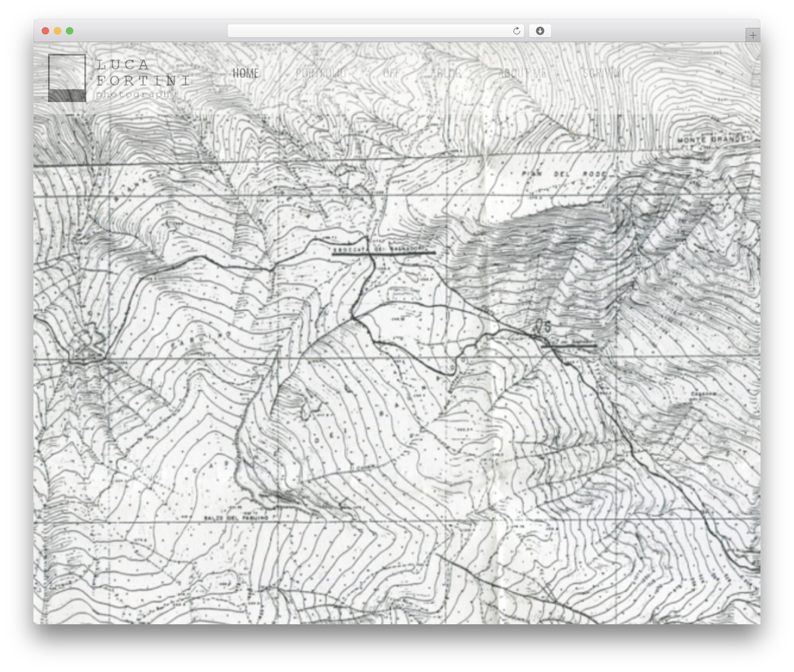Go to the PORTFOLIO section

tap(321, 73)
